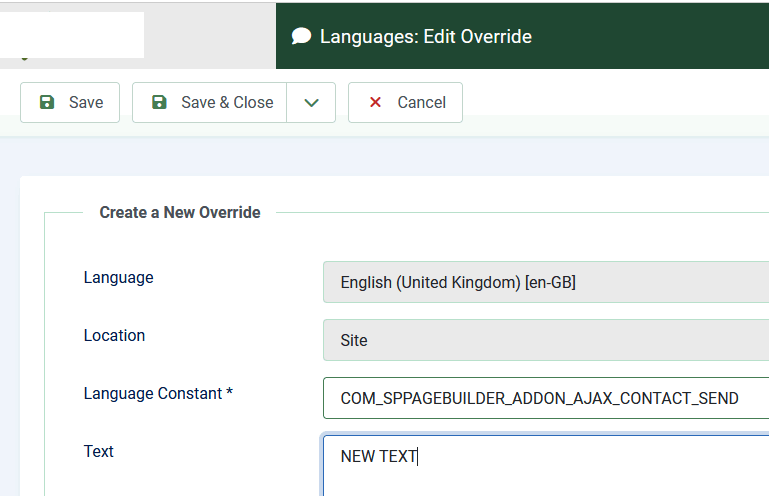Click the Language Constant label

pos(152,393)
